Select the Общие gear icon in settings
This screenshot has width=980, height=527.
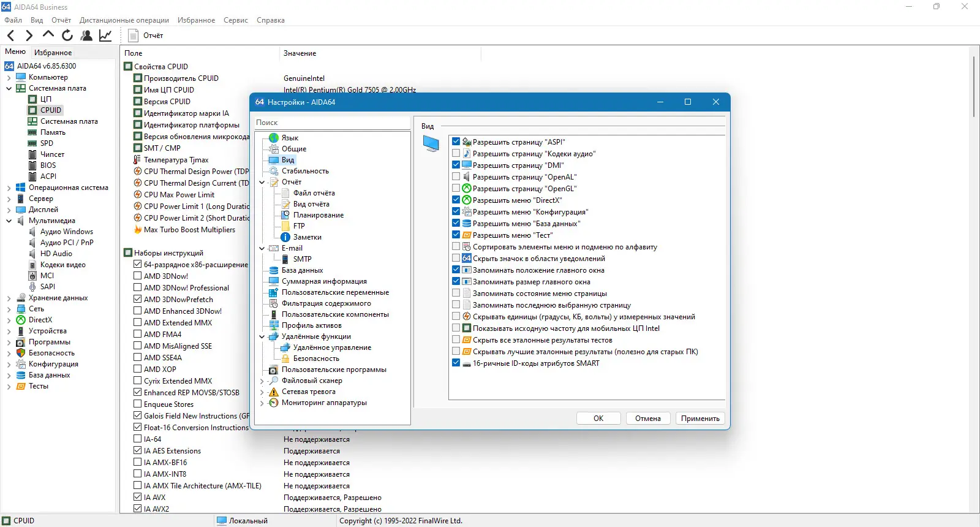point(274,149)
